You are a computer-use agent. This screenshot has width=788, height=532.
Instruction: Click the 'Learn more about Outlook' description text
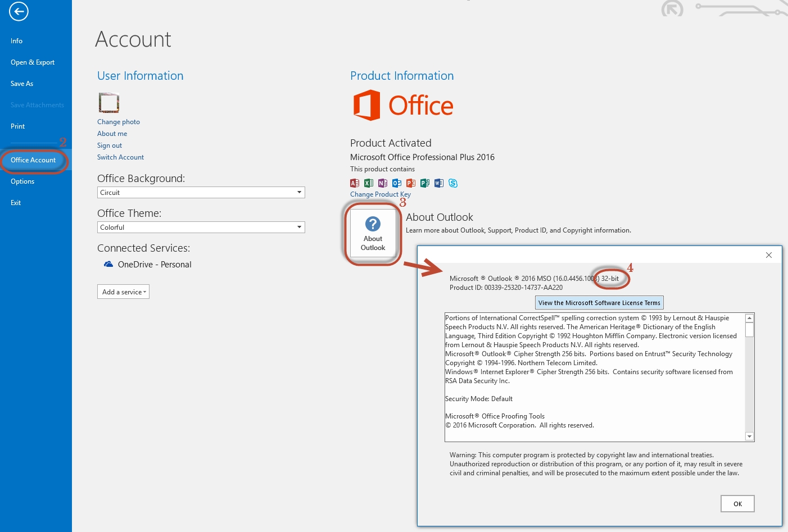[518, 230]
